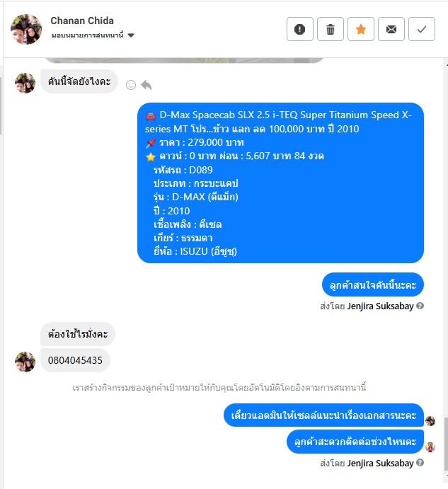This screenshot has width=448, height=489.
Task: Mark conversation as unread with envelope icon
Action: [x=391, y=29]
